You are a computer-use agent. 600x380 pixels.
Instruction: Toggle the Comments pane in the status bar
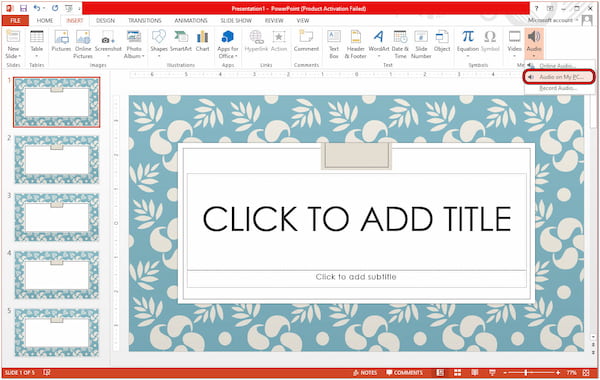404,373
